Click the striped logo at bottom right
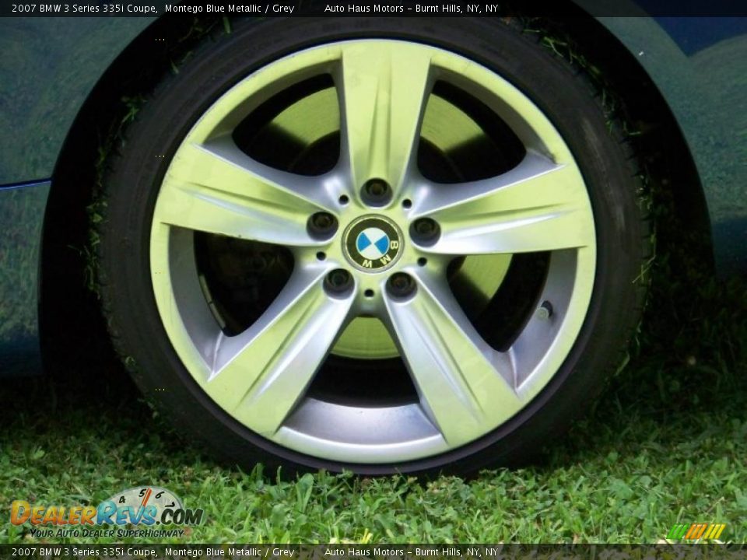Screen dimensions: 747x560 pyautogui.click(x=696, y=531)
